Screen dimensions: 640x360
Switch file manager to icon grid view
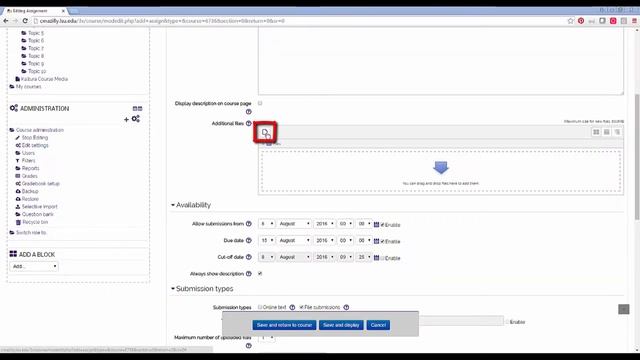coord(596,132)
